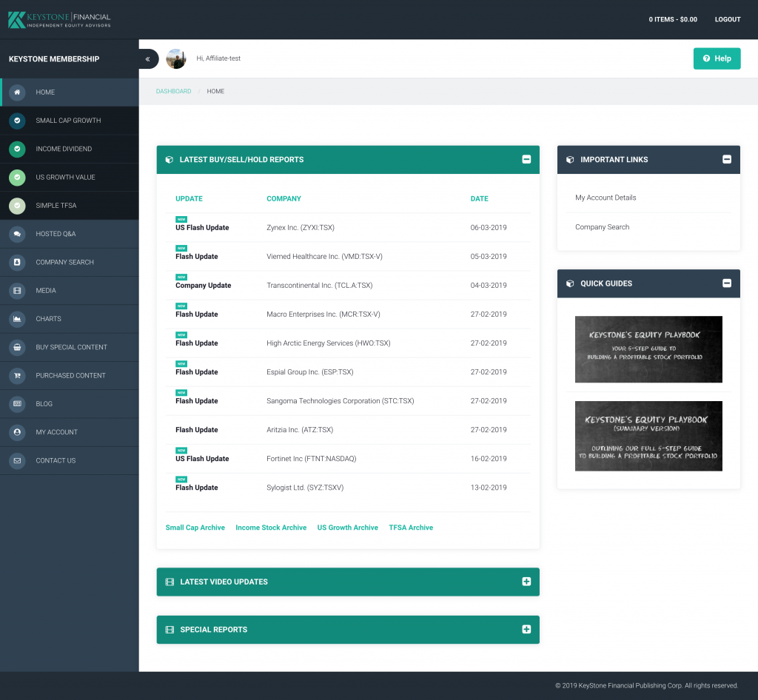Image resolution: width=758 pixels, height=700 pixels.
Task: Click the US Growth Value check icon
Action: pyautogui.click(x=17, y=178)
